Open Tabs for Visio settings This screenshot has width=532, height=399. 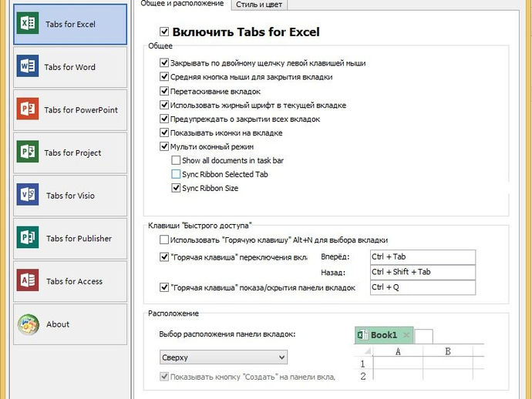coord(70,196)
